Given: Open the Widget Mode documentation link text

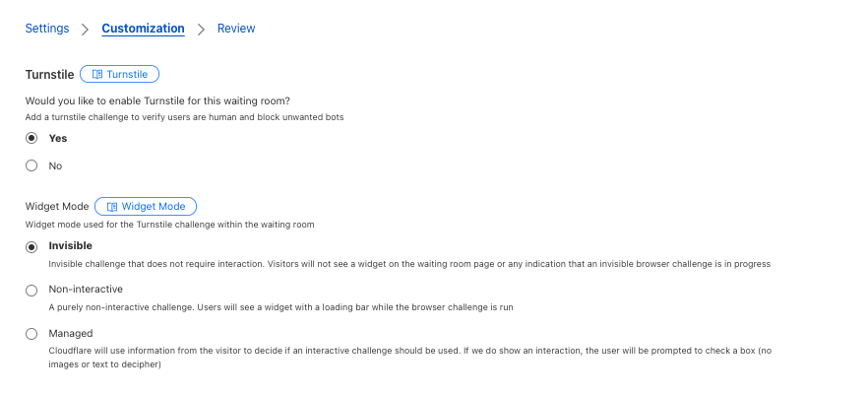Looking at the screenshot, I should pos(154,206).
